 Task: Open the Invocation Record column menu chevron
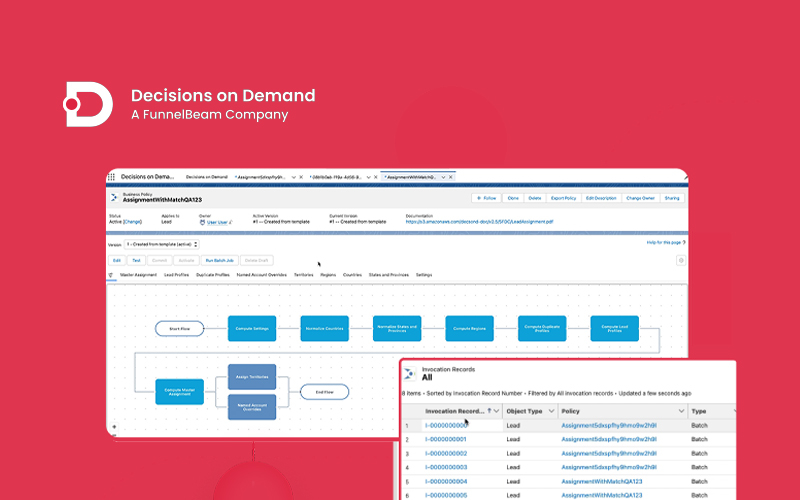coord(496,411)
